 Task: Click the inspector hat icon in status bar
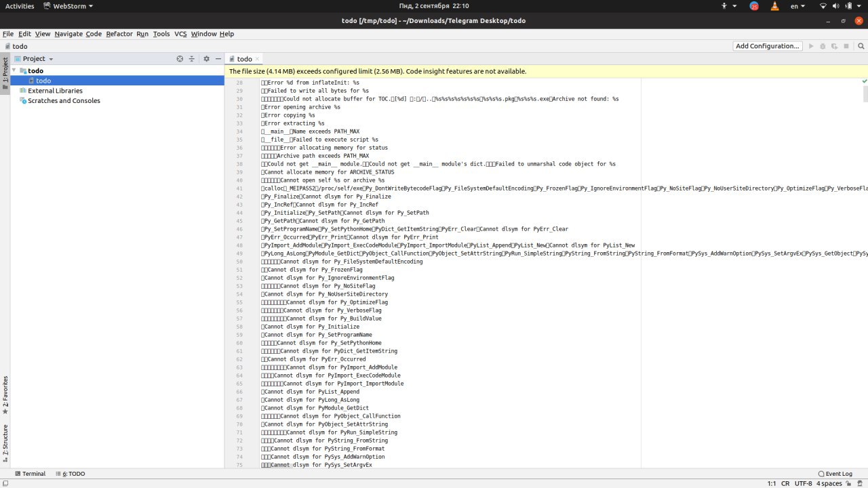click(860, 483)
